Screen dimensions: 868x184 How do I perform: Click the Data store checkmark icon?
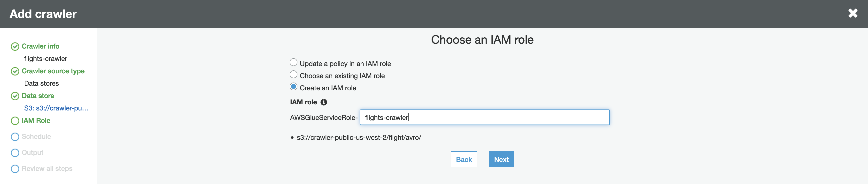pos(15,96)
